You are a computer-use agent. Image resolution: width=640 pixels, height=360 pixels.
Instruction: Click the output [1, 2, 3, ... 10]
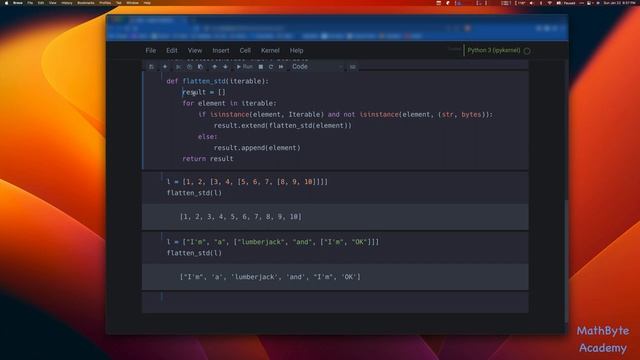(241, 217)
